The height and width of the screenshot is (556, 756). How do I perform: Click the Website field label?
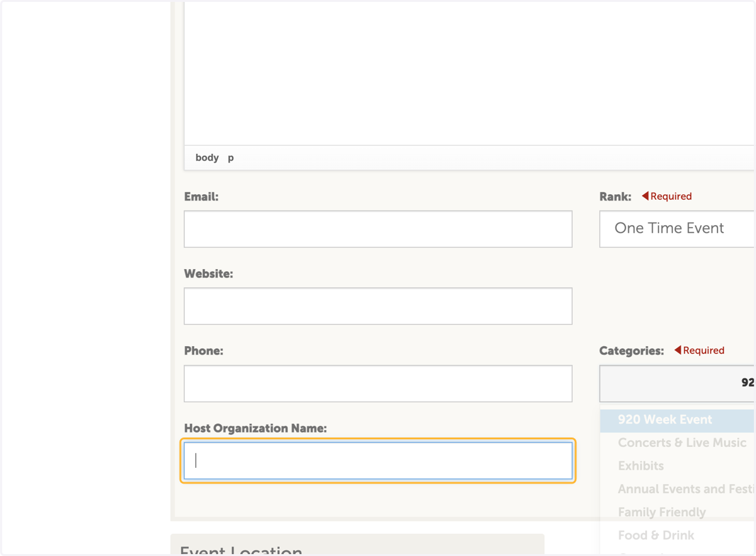209,274
